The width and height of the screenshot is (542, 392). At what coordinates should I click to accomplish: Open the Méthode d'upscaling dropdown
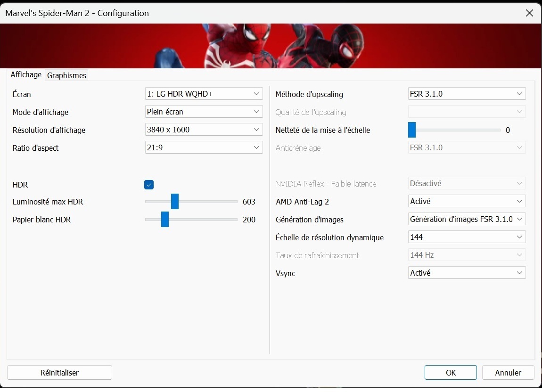coord(467,94)
